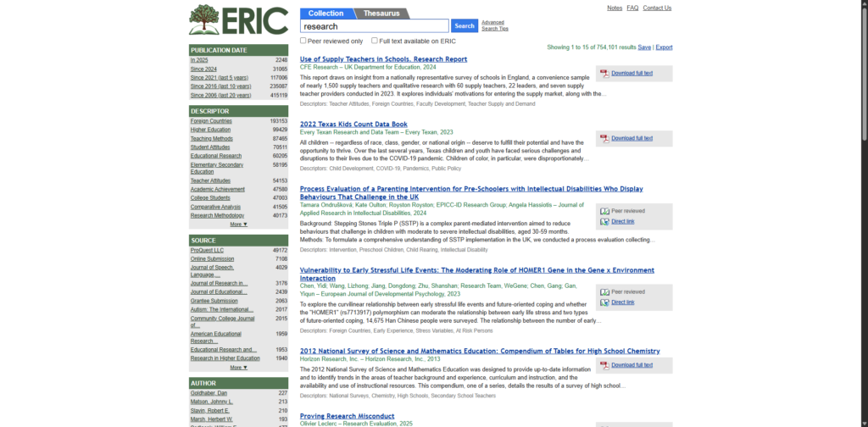Filter by author Marsh, Herbert W.
Viewport: 868px width, 427px height.
[x=211, y=420]
